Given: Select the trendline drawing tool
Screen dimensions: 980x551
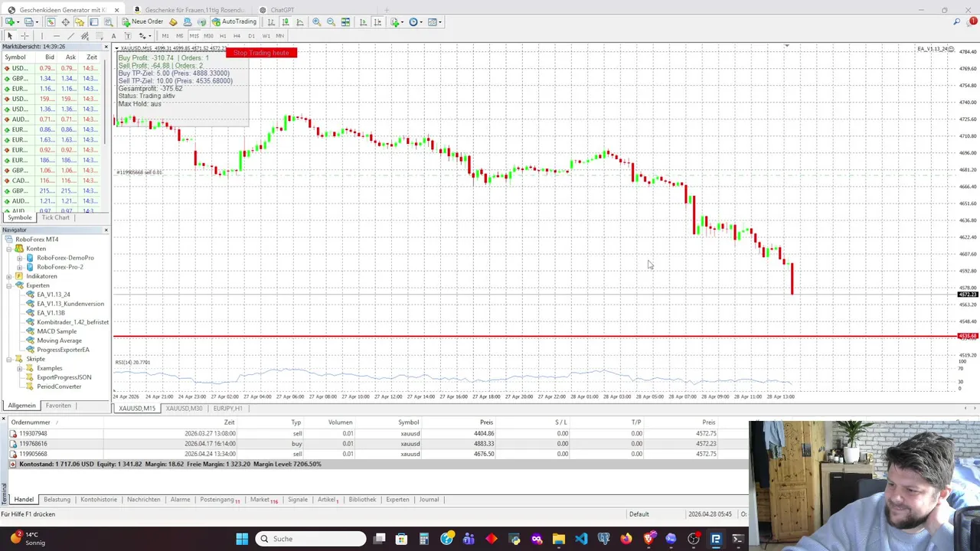Looking at the screenshot, I should tap(70, 36).
